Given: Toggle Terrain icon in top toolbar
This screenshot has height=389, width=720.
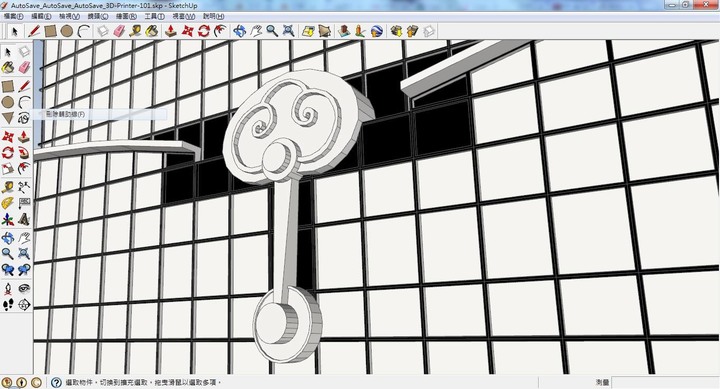Looking at the screenshot, I should 325,31.
